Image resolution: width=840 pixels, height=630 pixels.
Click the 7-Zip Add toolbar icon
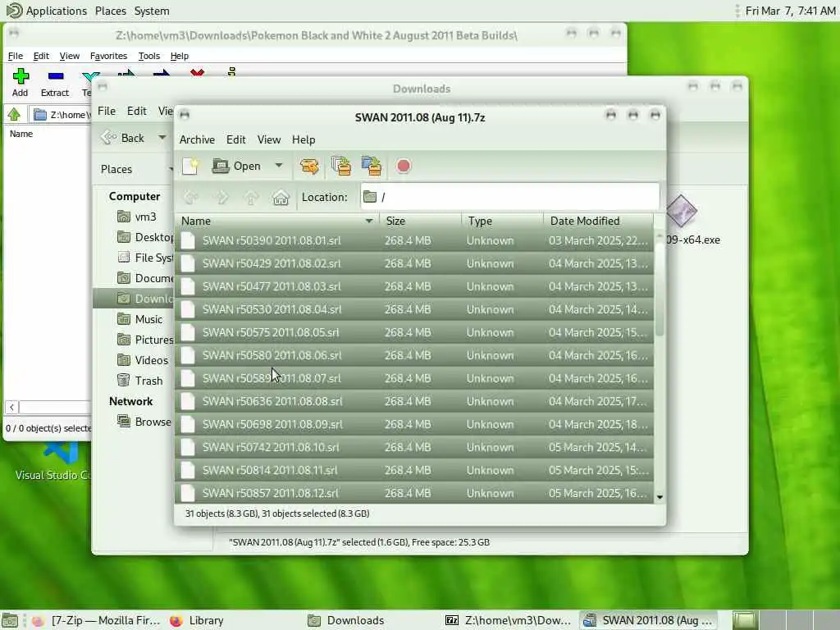coord(21,83)
